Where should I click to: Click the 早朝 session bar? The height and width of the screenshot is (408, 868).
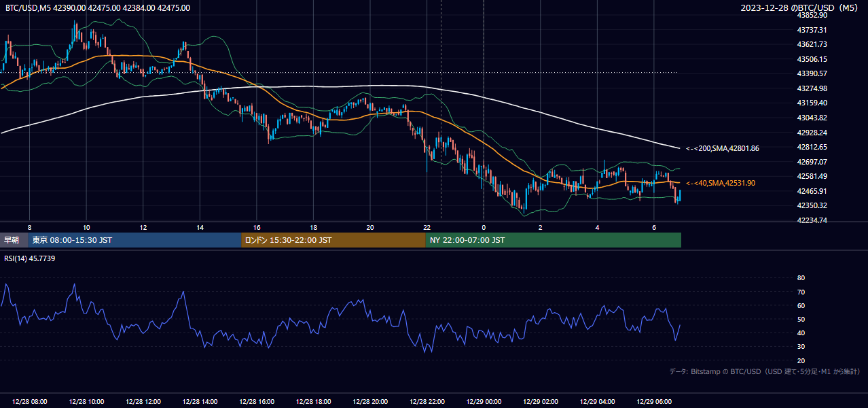coord(14,240)
